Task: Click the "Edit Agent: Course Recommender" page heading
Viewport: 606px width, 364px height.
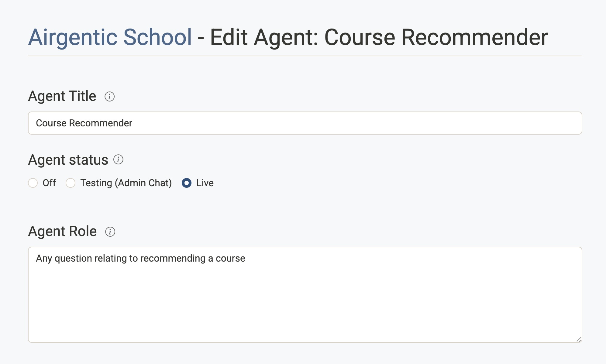Action: click(379, 37)
